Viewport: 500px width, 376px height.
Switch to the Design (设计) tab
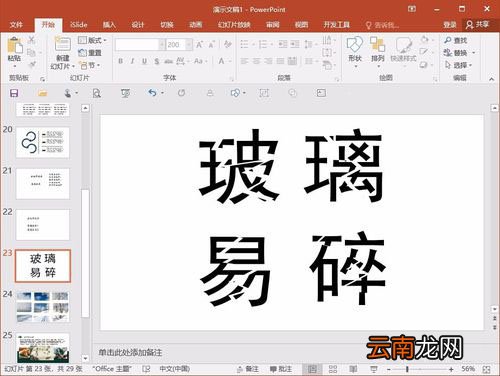coord(138,24)
